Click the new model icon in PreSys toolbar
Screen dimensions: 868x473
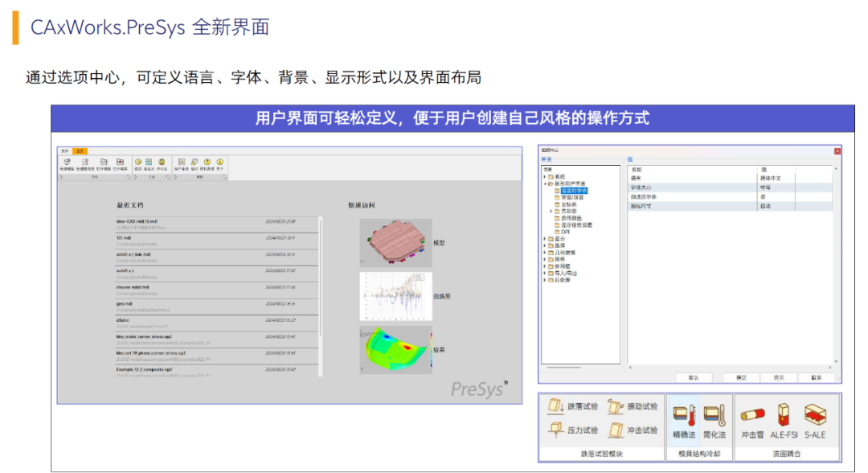(67, 162)
